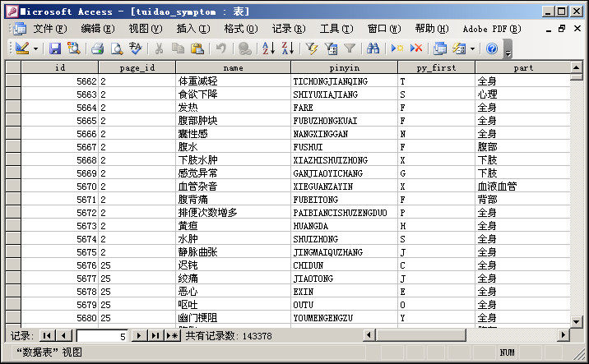Go to next record button
The height and width of the screenshot is (364, 589).
click(139, 335)
